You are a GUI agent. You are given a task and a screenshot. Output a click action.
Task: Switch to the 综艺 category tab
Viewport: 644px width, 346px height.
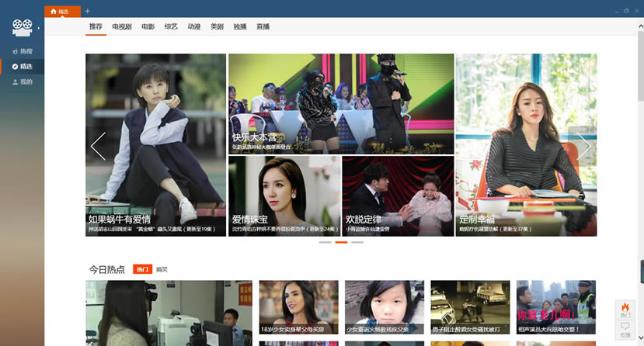click(171, 26)
